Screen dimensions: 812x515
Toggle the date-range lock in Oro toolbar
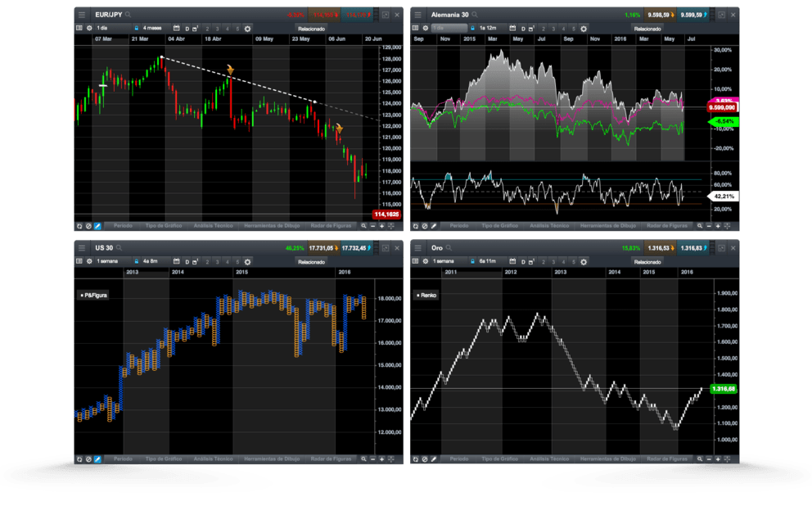[473, 262]
